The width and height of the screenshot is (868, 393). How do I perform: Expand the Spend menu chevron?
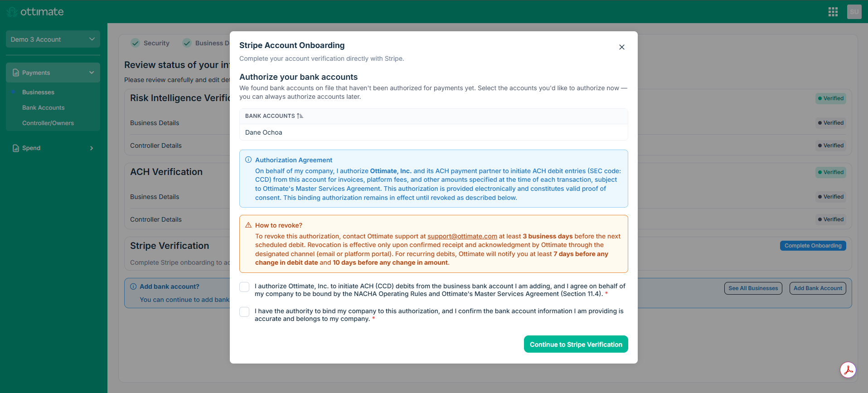(92, 148)
